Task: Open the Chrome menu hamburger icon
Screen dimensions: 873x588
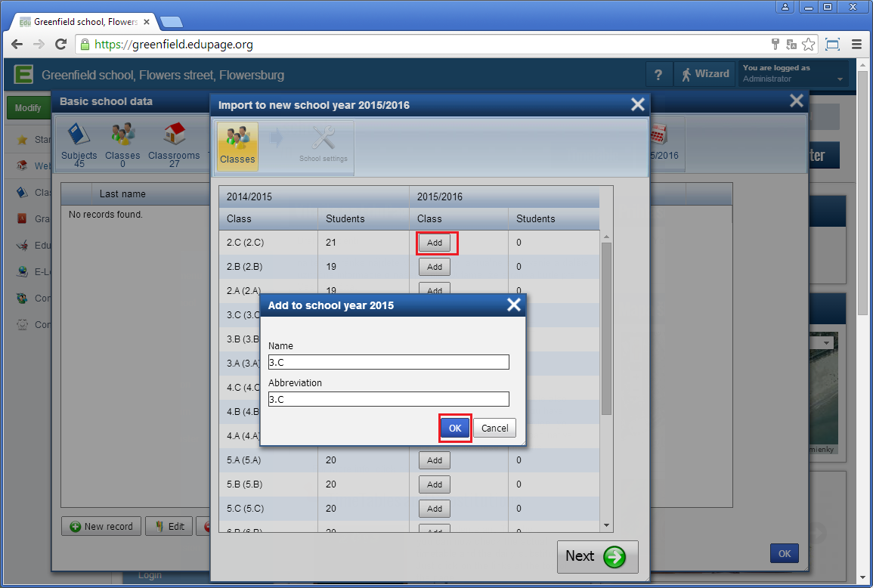Action: (x=857, y=45)
